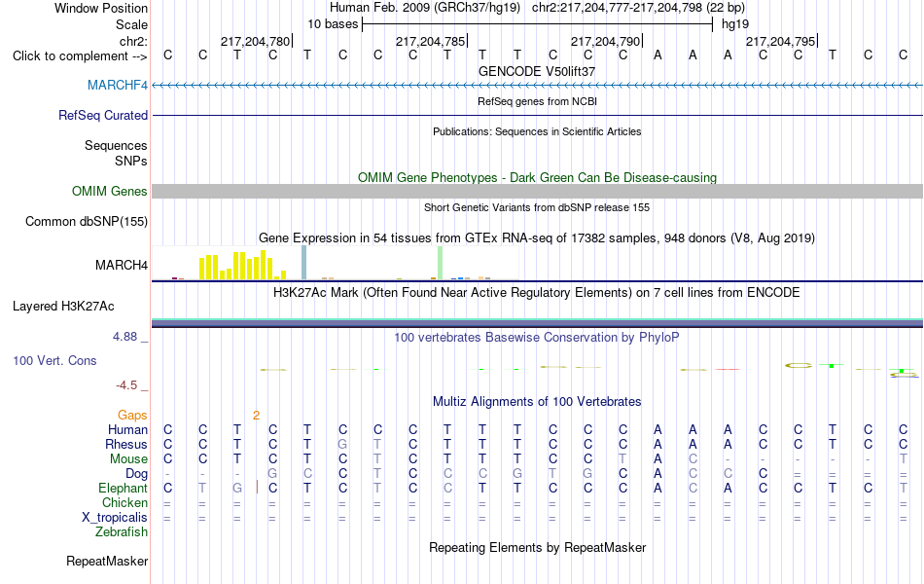Open the Layered H3K27Ac track label
The width and height of the screenshot is (924, 584).
tap(63, 307)
